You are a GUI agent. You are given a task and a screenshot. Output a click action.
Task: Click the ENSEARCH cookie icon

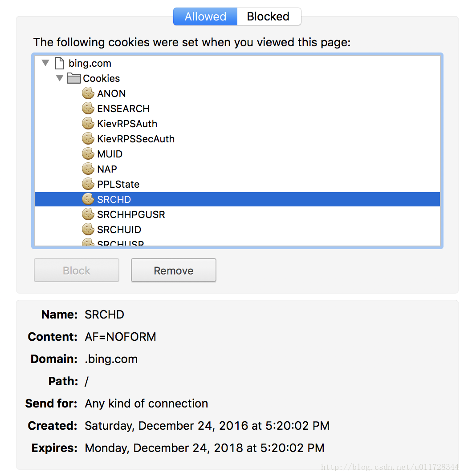pyautogui.click(x=88, y=109)
